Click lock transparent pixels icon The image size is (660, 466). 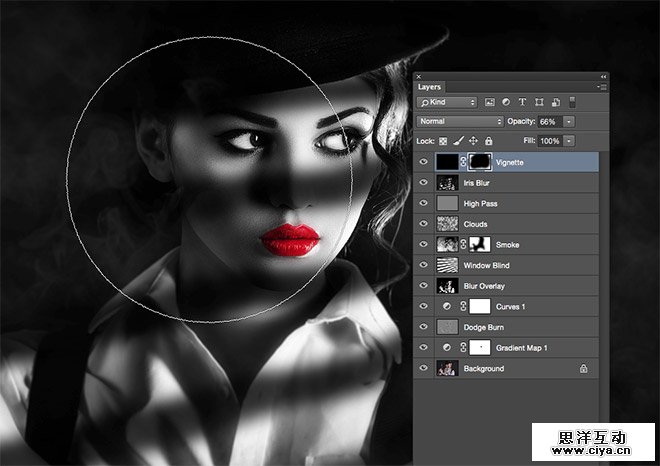443,141
